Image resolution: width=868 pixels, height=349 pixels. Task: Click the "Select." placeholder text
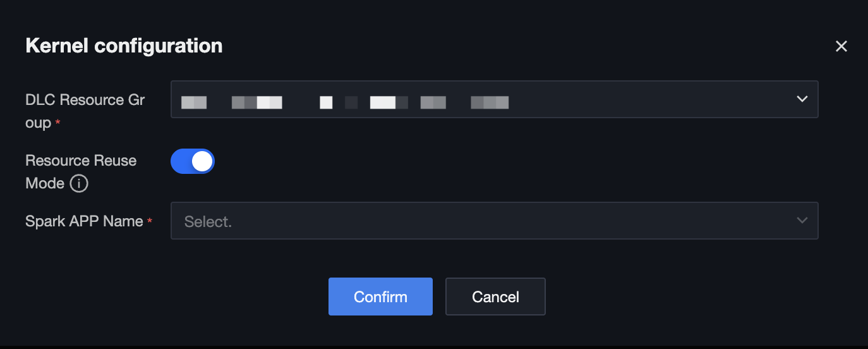208,222
